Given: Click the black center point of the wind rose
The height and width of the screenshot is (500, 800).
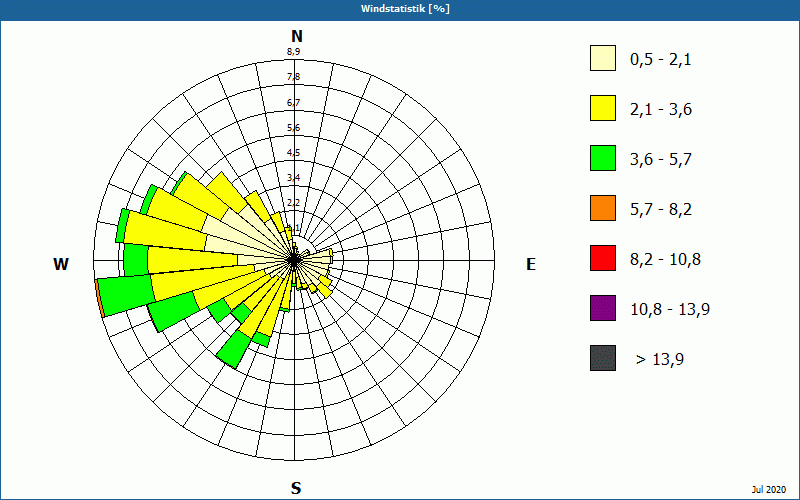Looking at the screenshot, I should pos(294,261).
